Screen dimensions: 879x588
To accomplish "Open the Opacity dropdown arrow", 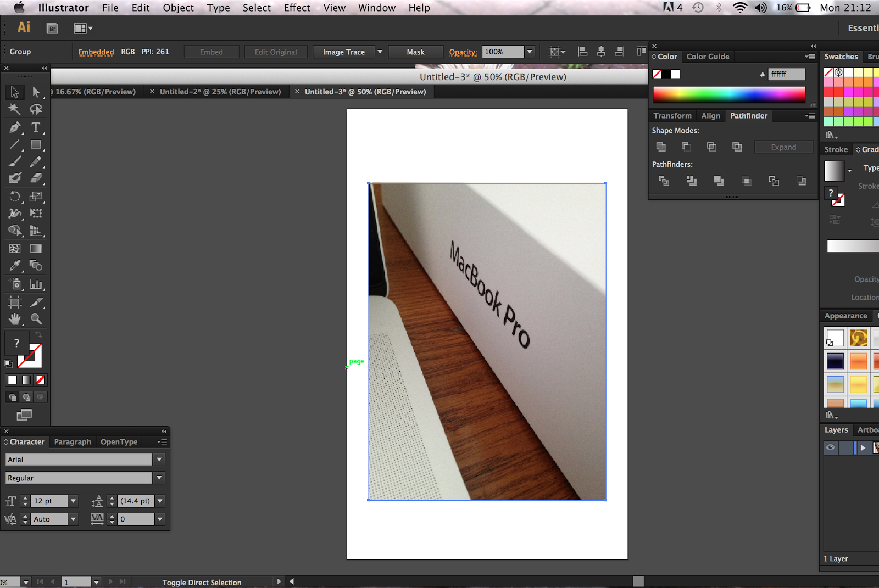I will [529, 52].
